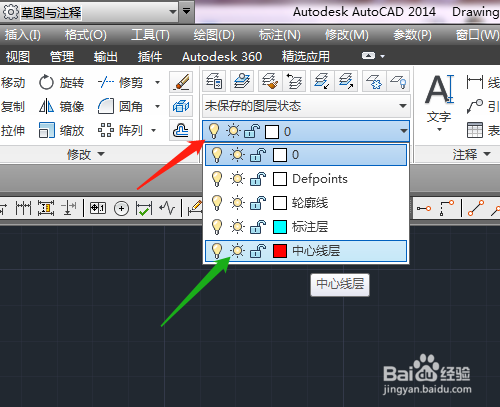Screen dimensions: 500x407
Task: Click white color swatch of 轮廓线 layer
Action: [280, 203]
